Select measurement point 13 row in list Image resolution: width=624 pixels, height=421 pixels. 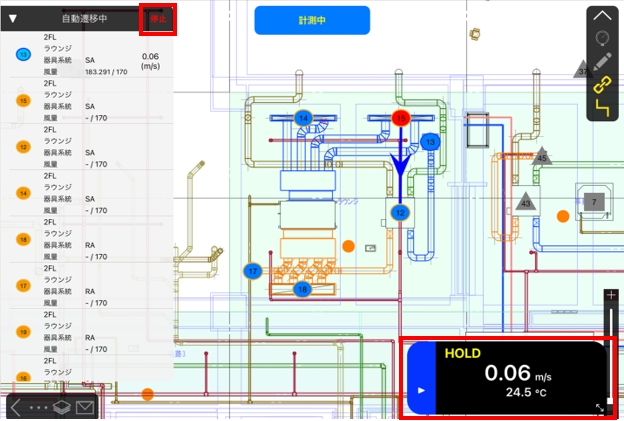[85, 55]
